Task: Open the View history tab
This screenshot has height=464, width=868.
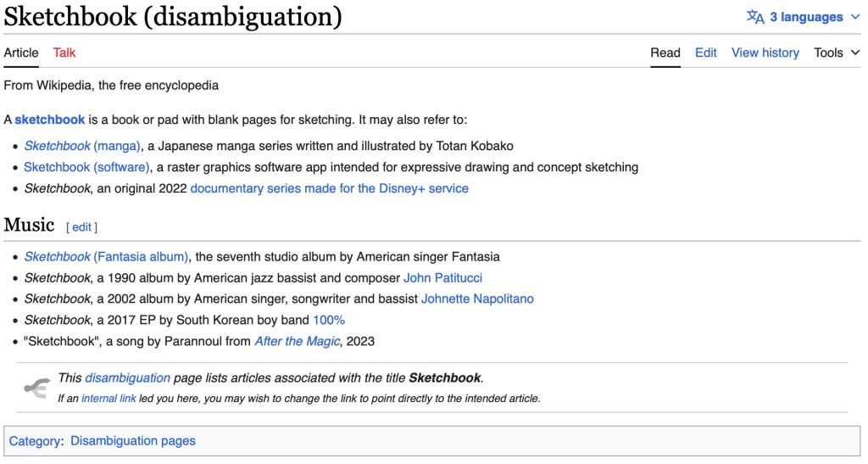Action: [x=765, y=53]
